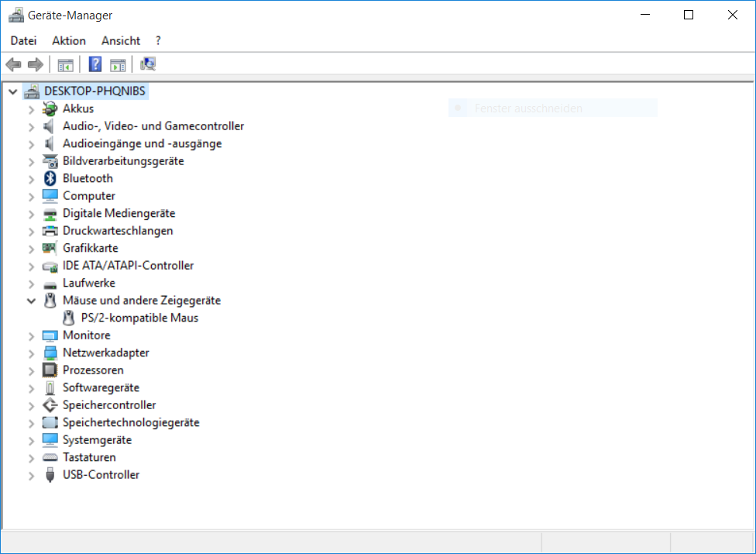The width and height of the screenshot is (756, 554).
Task: Select the DESKTOP-PHQNIBS computer name
Action: click(x=94, y=91)
